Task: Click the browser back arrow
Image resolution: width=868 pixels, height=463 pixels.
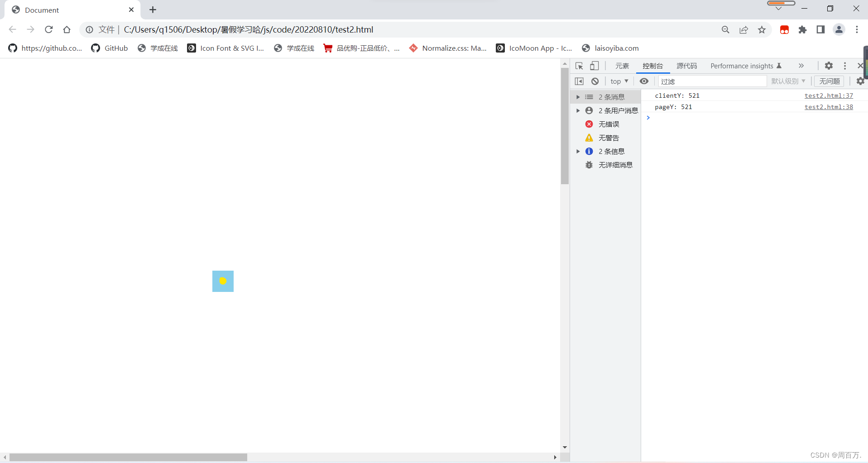Action: (x=12, y=29)
